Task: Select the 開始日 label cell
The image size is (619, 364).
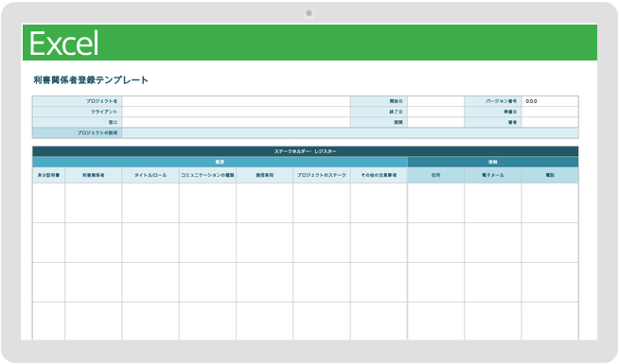Action: [x=379, y=101]
